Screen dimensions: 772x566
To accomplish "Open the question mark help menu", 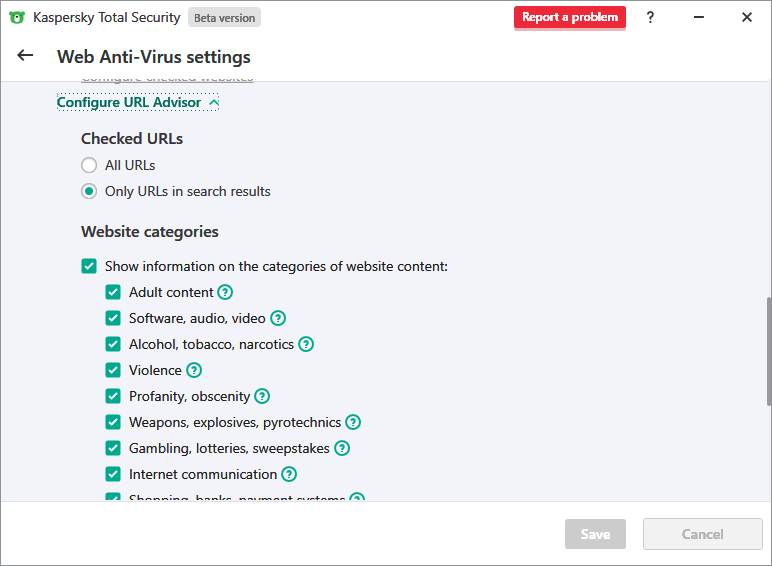I will point(650,17).
